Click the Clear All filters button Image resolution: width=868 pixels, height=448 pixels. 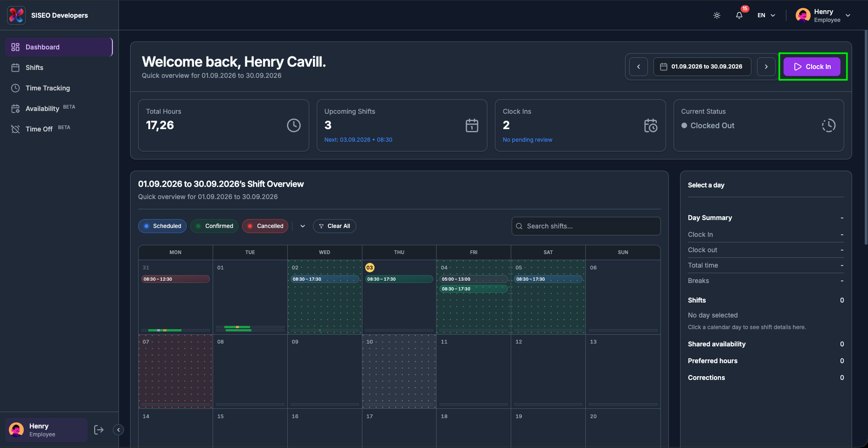click(334, 226)
